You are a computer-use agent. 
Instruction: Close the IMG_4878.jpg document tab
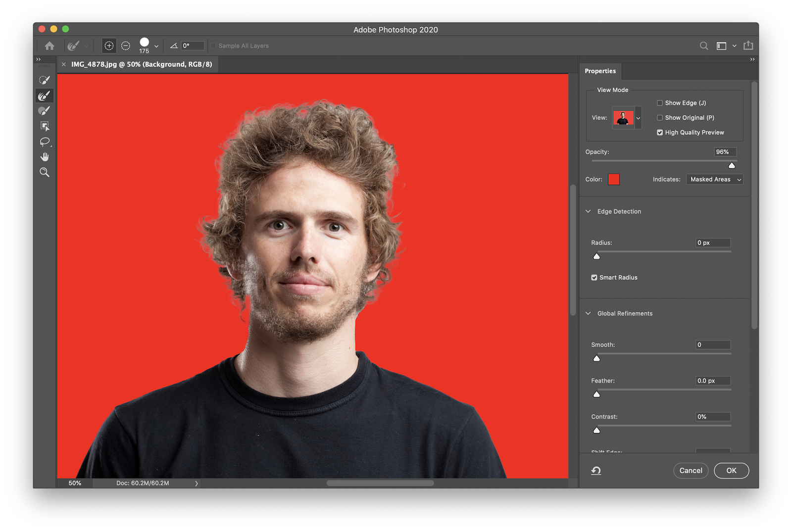(x=63, y=64)
